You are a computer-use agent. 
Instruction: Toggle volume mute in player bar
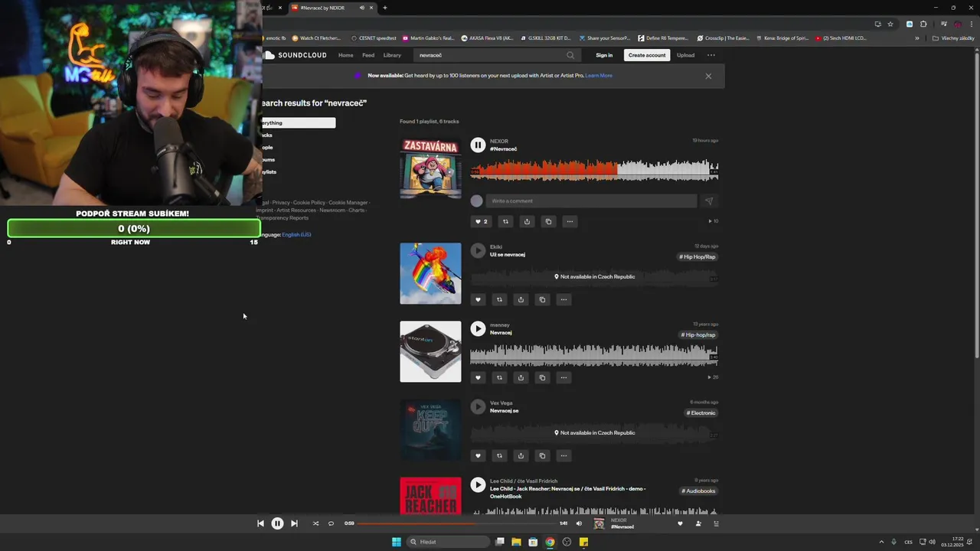coord(579,523)
